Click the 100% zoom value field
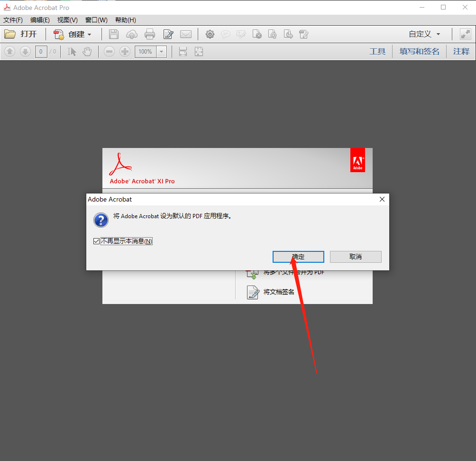This screenshot has height=461, width=476. 146,52
